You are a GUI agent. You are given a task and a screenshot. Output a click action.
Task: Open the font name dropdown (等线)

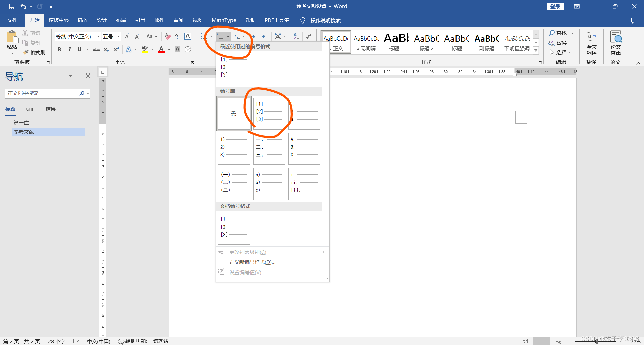98,36
